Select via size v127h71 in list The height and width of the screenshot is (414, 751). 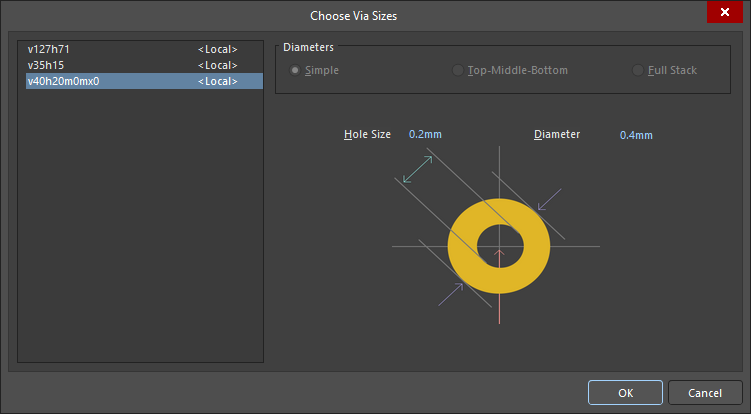50,49
